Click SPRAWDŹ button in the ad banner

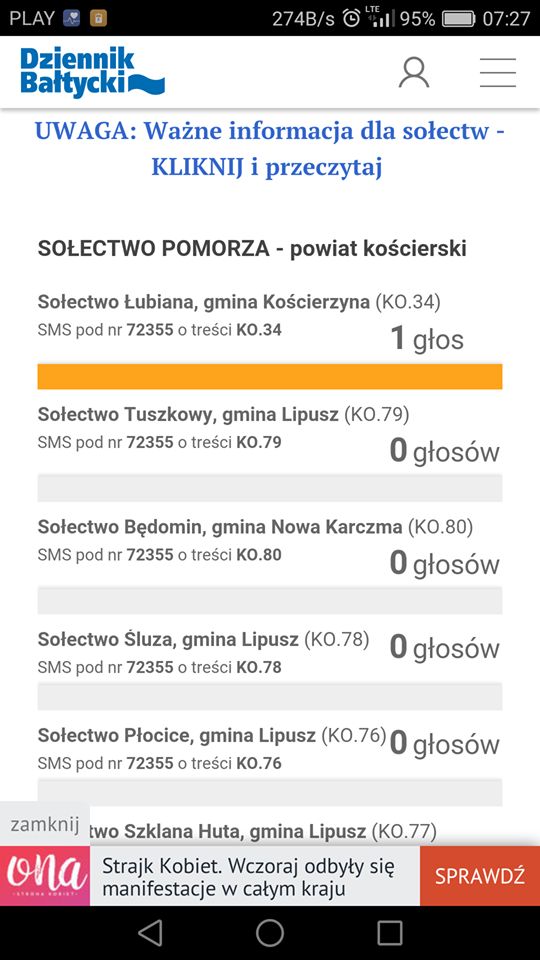[x=479, y=876]
